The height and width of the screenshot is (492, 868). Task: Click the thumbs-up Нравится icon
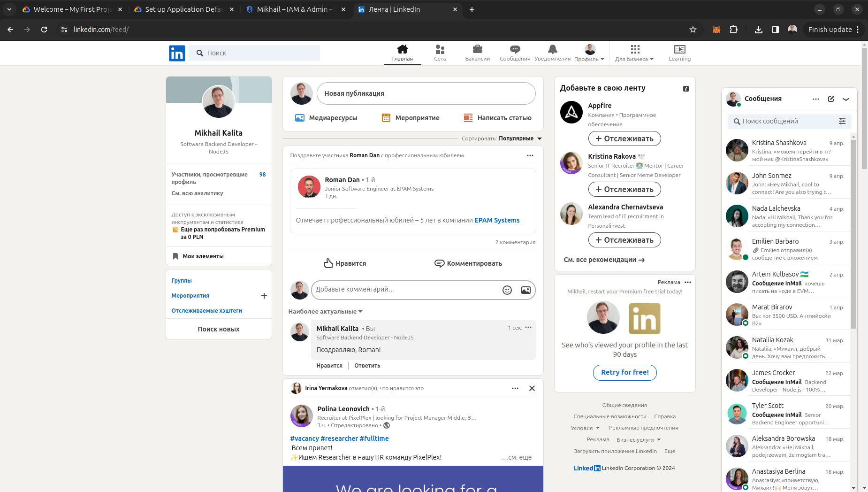(x=328, y=263)
